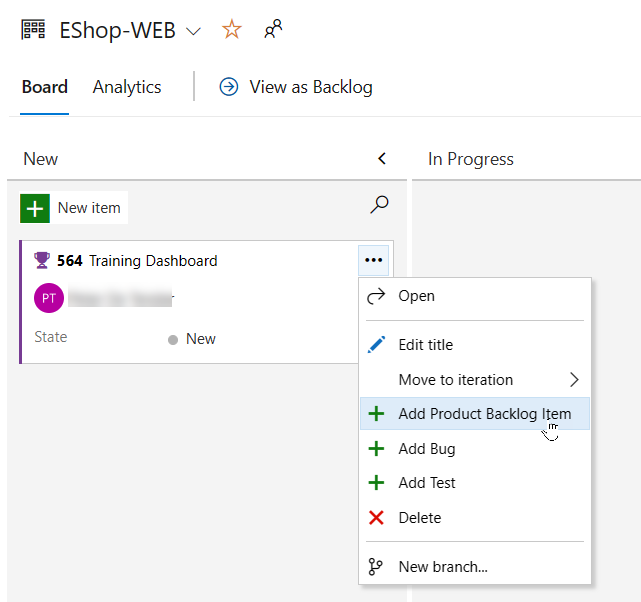Open the Training Dashboard card title
Viewport: 641px width, 602px height.
pyautogui.click(x=153, y=261)
